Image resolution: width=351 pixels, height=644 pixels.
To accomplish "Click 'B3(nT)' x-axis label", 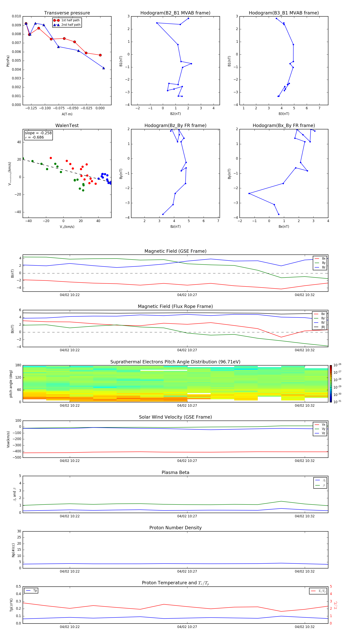I will 284,114.
